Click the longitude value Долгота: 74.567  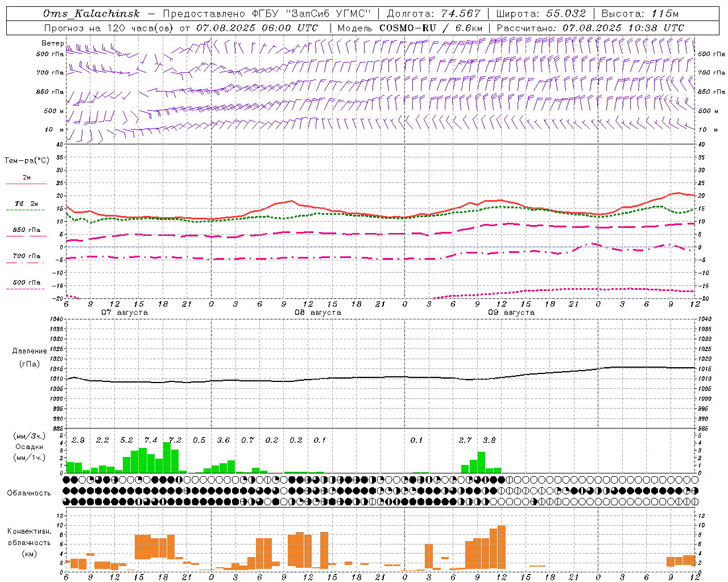pyautogui.click(x=433, y=14)
